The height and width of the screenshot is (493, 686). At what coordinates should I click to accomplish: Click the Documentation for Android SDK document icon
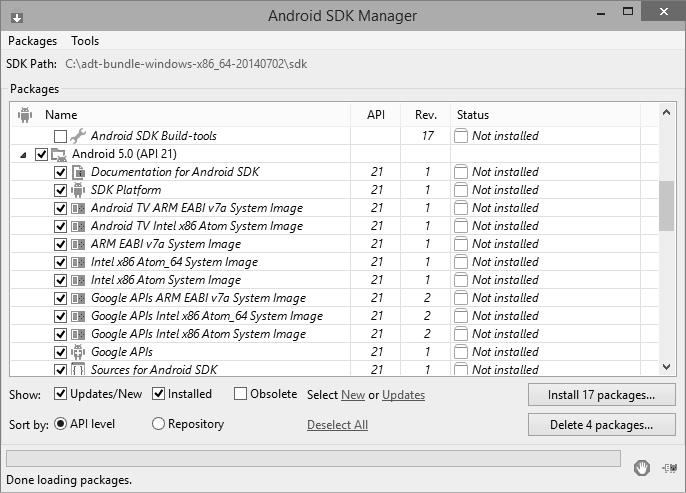(78, 172)
